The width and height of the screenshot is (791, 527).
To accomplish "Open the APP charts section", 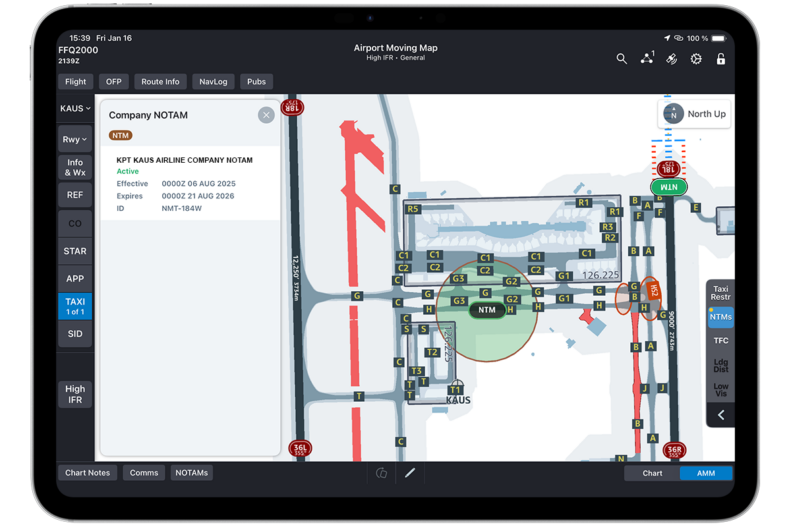I will pos(75,278).
